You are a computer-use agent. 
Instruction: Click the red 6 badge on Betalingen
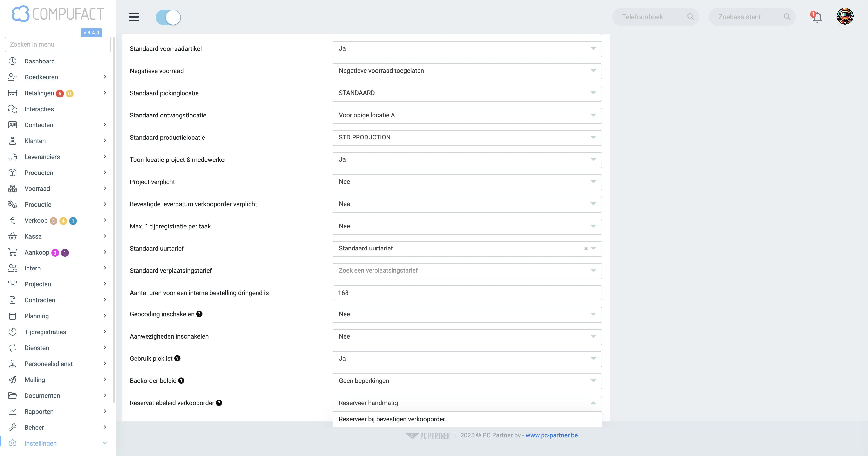pyautogui.click(x=60, y=93)
